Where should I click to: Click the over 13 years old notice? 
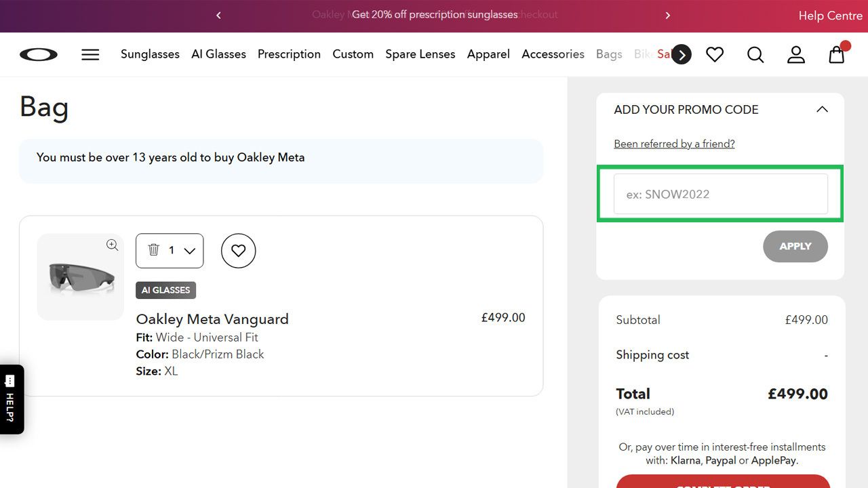point(281,161)
